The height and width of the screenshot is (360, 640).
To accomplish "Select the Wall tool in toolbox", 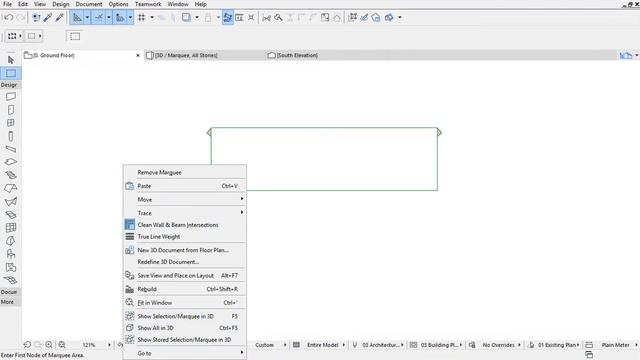I will click(11, 96).
